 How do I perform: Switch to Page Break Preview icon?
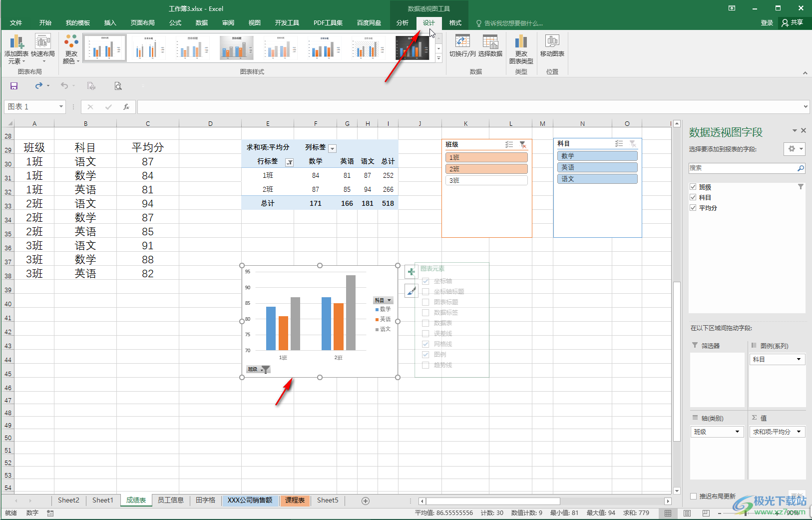coord(705,513)
